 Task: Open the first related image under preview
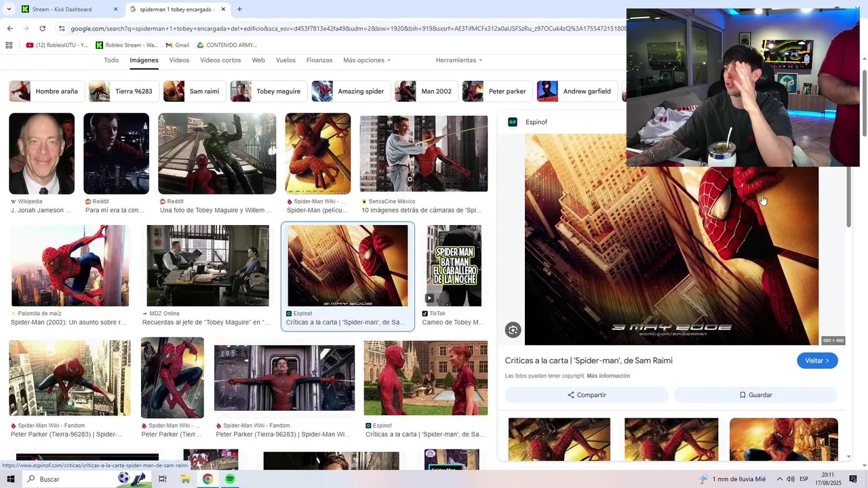click(559, 439)
